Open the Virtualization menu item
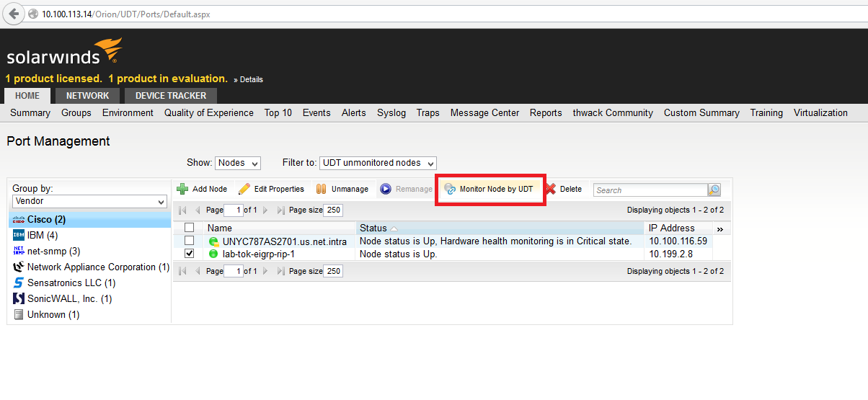The height and width of the screenshot is (400, 868). 820,112
